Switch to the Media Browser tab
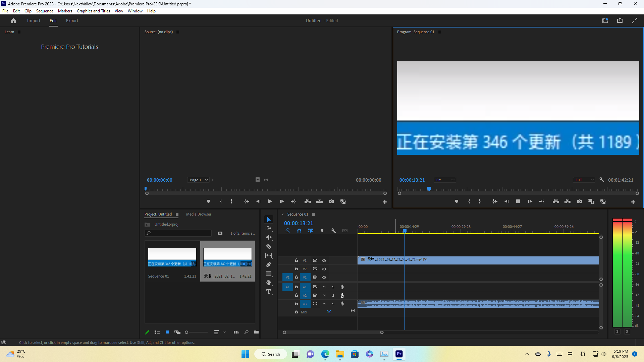644x362 pixels. 199,214
